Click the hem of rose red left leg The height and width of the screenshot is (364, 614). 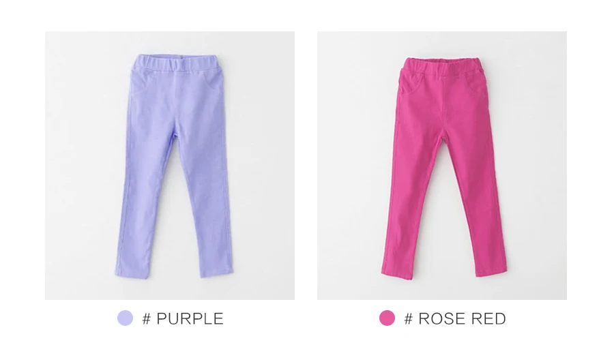tap(397, 273)
